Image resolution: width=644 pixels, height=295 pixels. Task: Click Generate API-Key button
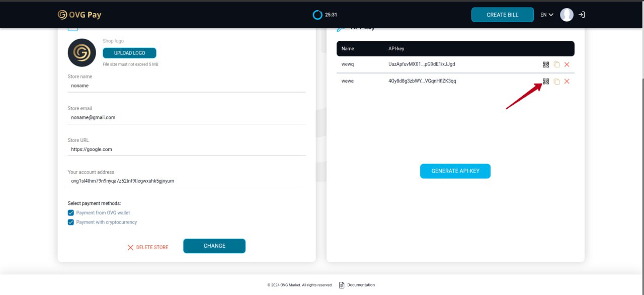coord(455,171)
